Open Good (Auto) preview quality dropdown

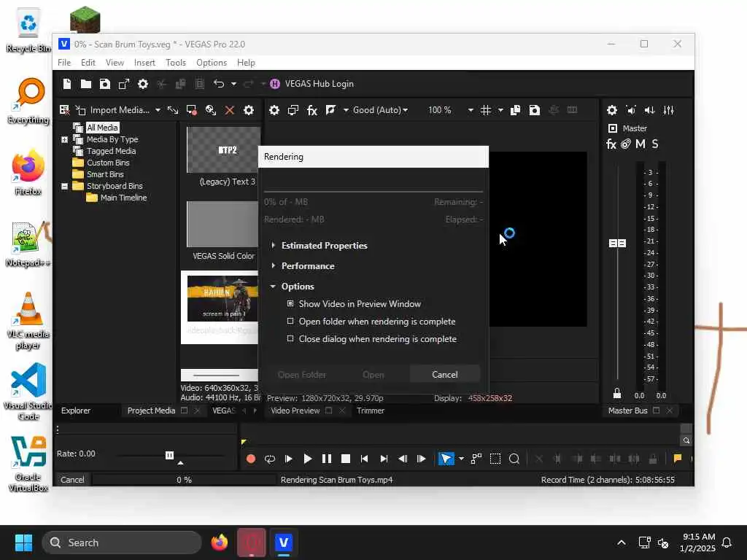380,110
